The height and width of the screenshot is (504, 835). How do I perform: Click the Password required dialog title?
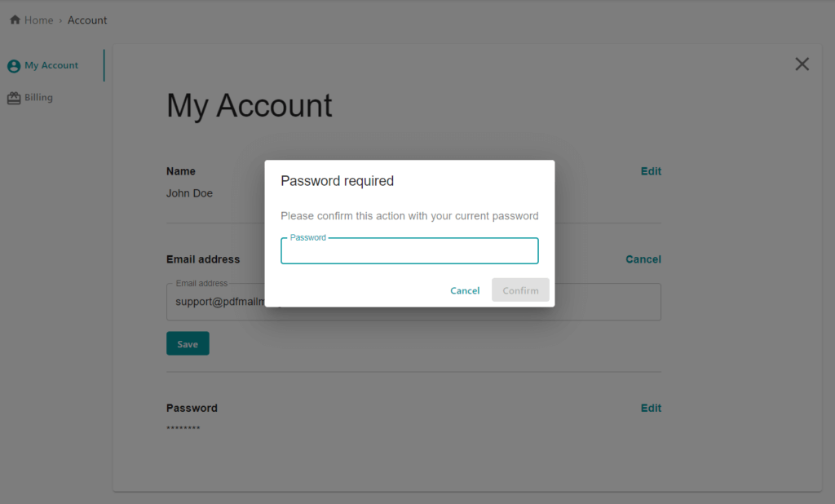pyautogui.click(x=337, y=181)
